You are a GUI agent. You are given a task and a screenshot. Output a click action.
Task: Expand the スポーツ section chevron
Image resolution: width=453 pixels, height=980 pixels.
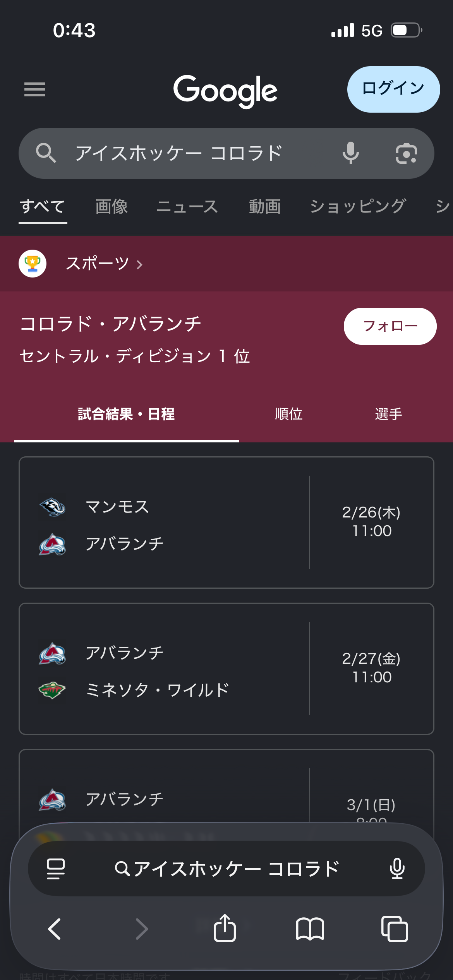(x=140, y=264)
